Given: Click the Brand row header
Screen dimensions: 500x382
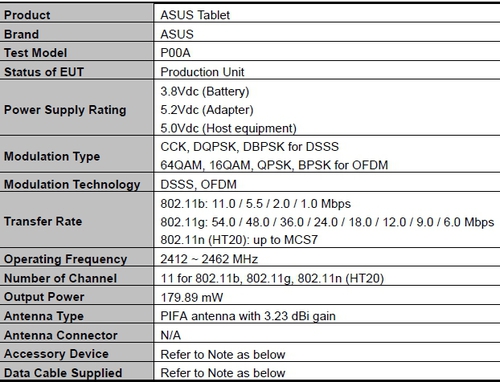Looking at the screenshot, I should click(x=77, y=32).
